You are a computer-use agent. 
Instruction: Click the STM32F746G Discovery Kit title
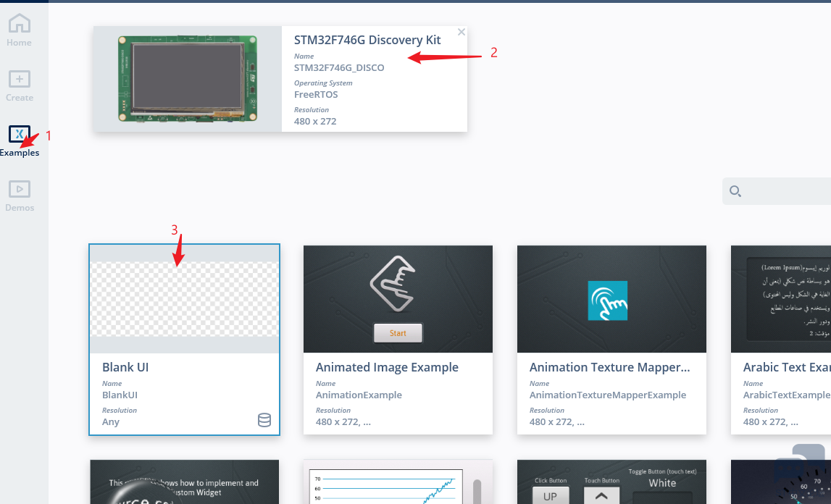coord(367,41)
